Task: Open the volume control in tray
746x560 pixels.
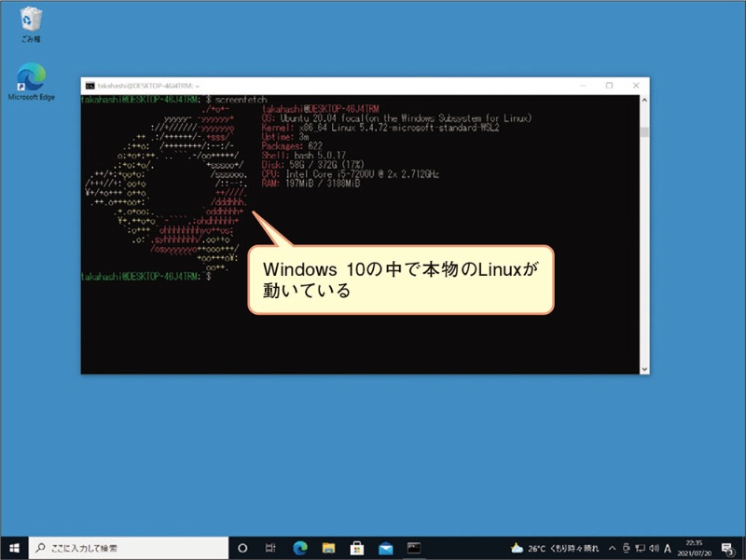Action: [652, 547]
